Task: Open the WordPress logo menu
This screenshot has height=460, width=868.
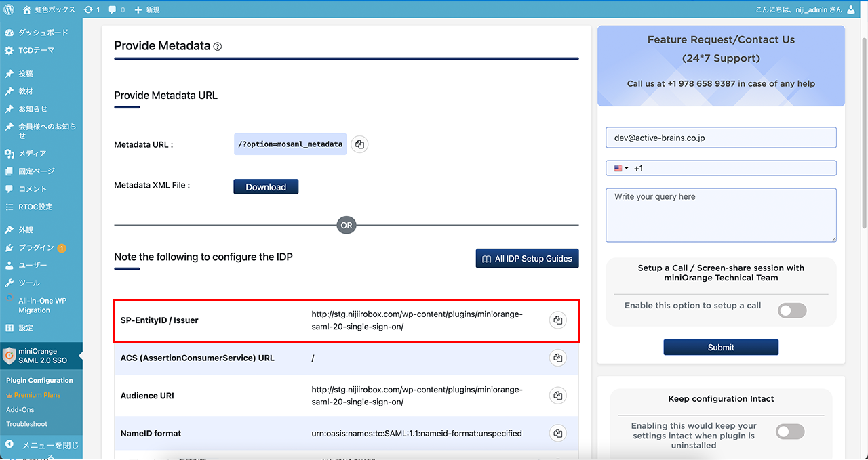Action: pos(9,9)
